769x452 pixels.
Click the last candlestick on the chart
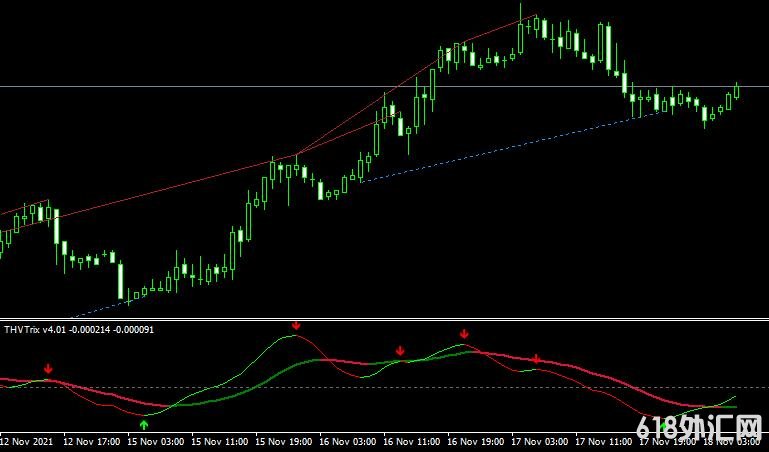click(x=737, y=92)
